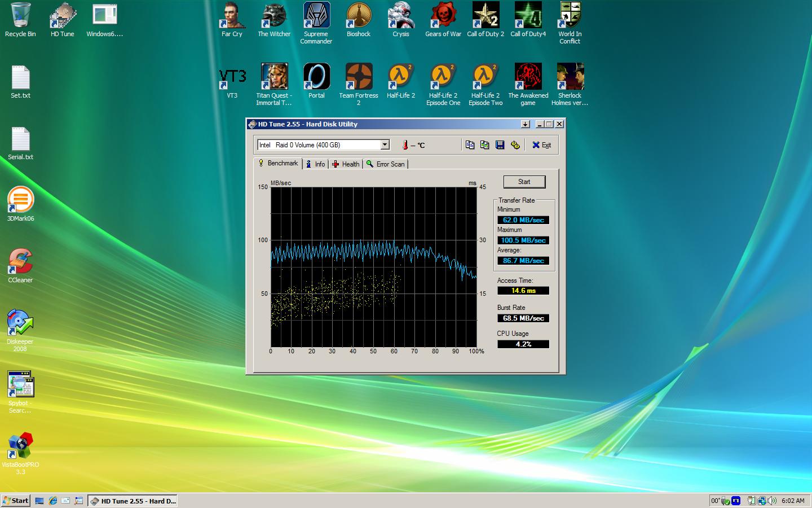Screen dimensions: 812x508
Task: Click the blue floppy disk save icon
Action: (x=500, y=145)
